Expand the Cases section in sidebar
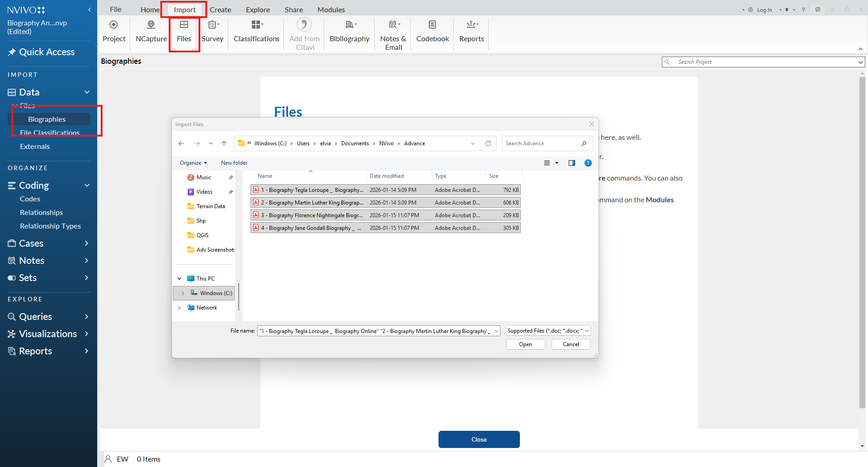The height and width of the screenshot is (467, 868). tap(86, 243)
